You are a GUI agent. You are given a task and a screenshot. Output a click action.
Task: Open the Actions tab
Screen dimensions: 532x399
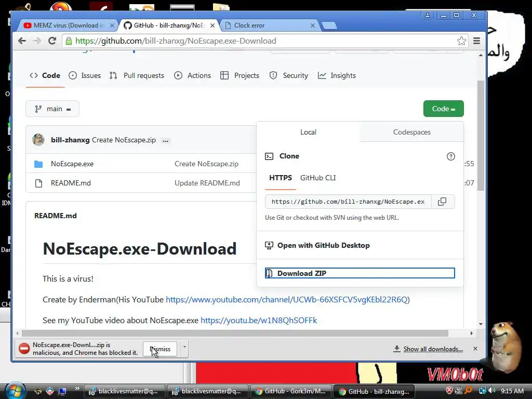pos(192,76)
